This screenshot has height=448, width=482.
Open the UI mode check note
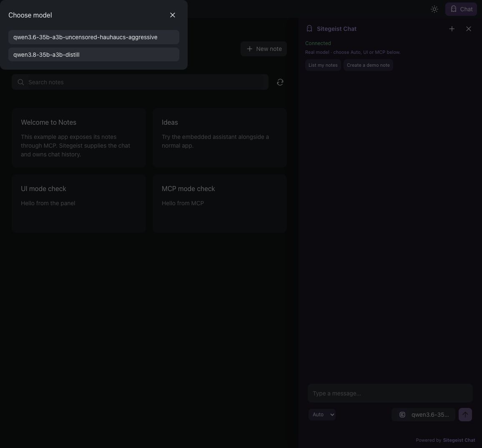click(x=79, y=204)
